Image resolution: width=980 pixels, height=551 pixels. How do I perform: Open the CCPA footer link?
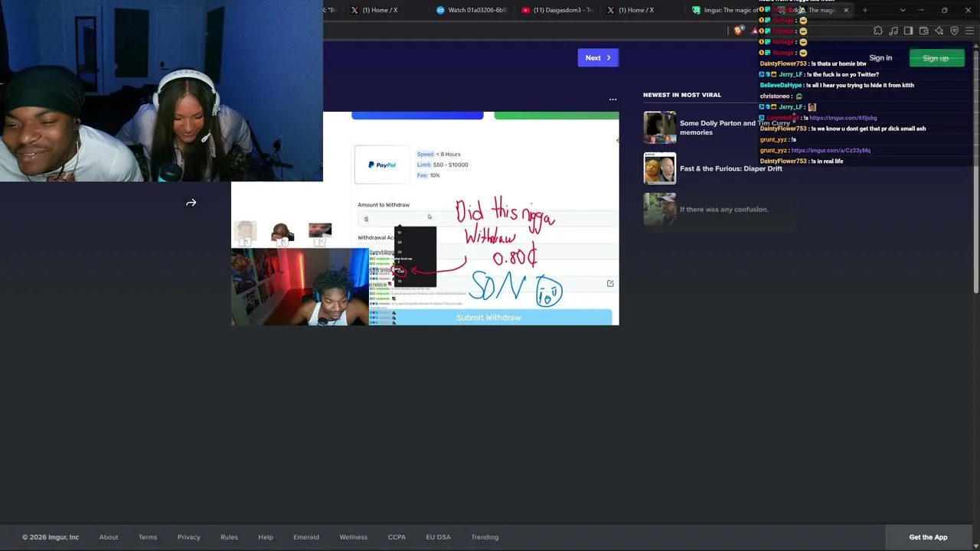pyautogui.click(x=397, y=537)
